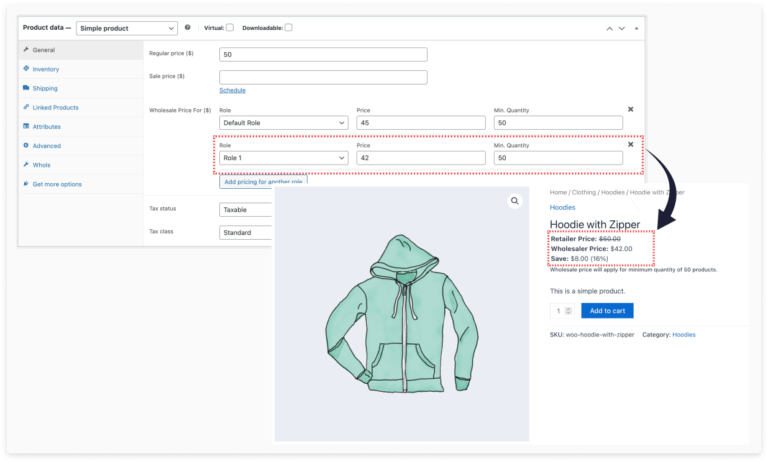Viewport: 768px width, 462px height.
Task: Click the Sale price input field
Action: click(x=323, y=77)
